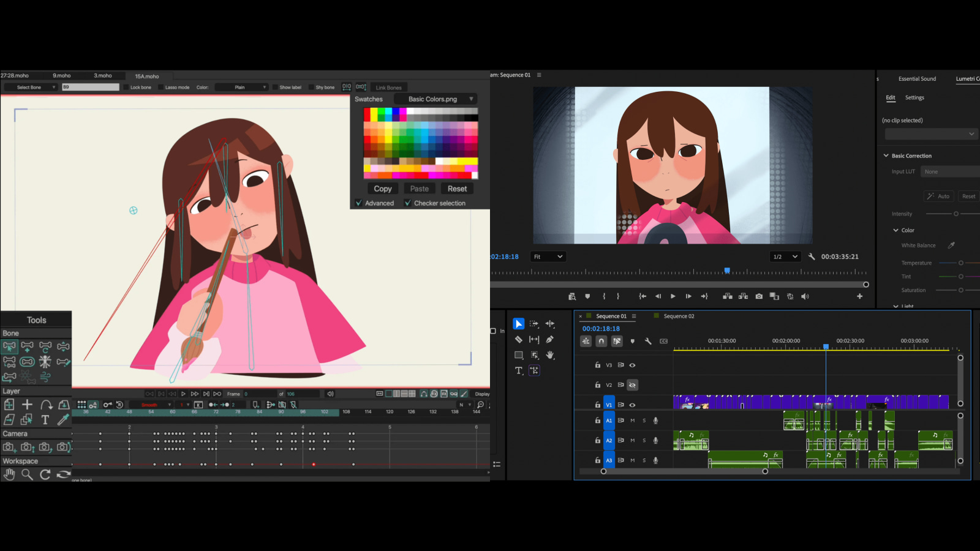The width and height of the screenshot is (980, 551).
Task: Click the Temperature slider handle
Action: pyautogui.click(x=960, y=263)
